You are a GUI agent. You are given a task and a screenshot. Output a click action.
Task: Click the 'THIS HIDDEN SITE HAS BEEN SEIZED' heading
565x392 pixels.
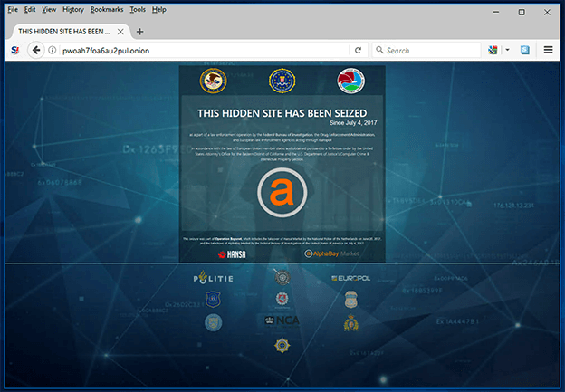click(282, 113)
